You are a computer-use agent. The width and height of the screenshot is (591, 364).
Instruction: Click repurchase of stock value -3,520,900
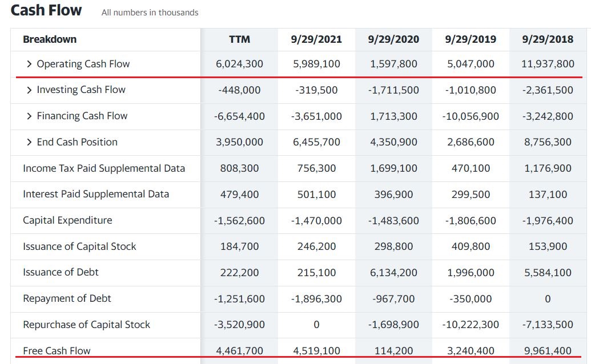point(239,325)
